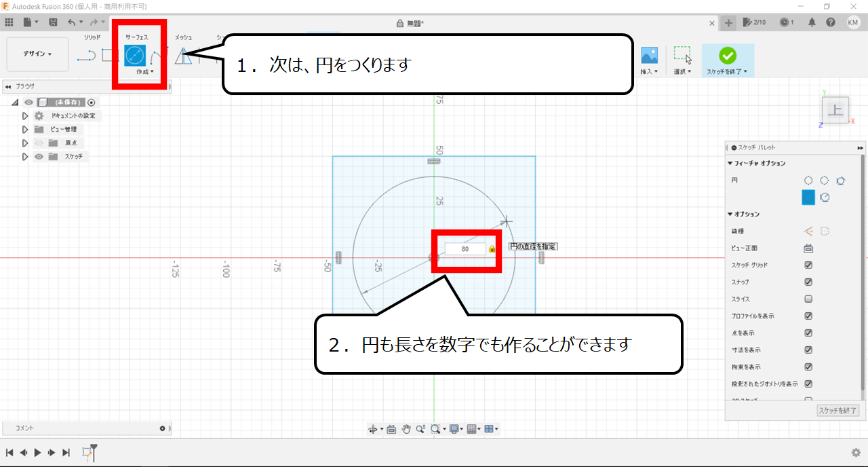Save the design with the floppy icon
Image resolution: width=868 pixels, height=467 pixels.
53,22
